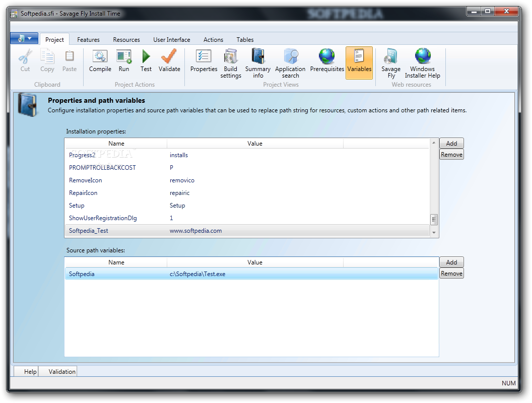
Task: Open the application menu dropdown button
Action: tap(24, 38)
